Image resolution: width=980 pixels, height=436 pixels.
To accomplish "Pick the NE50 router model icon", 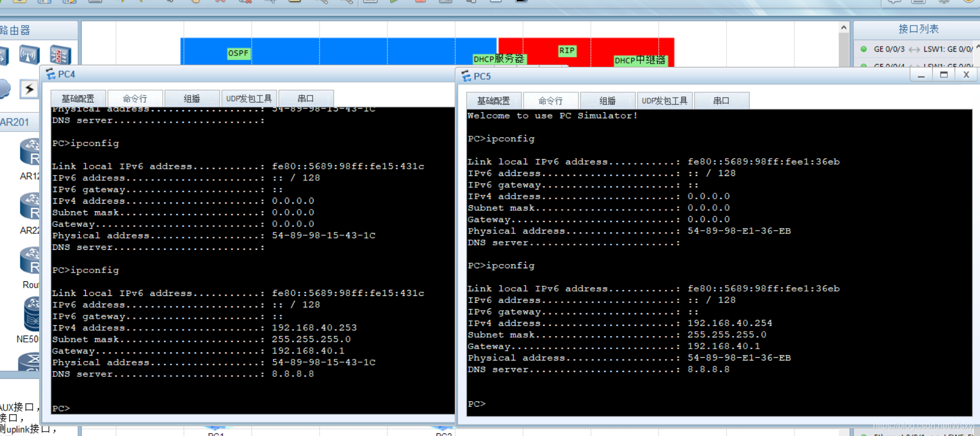I will (31, 314).
